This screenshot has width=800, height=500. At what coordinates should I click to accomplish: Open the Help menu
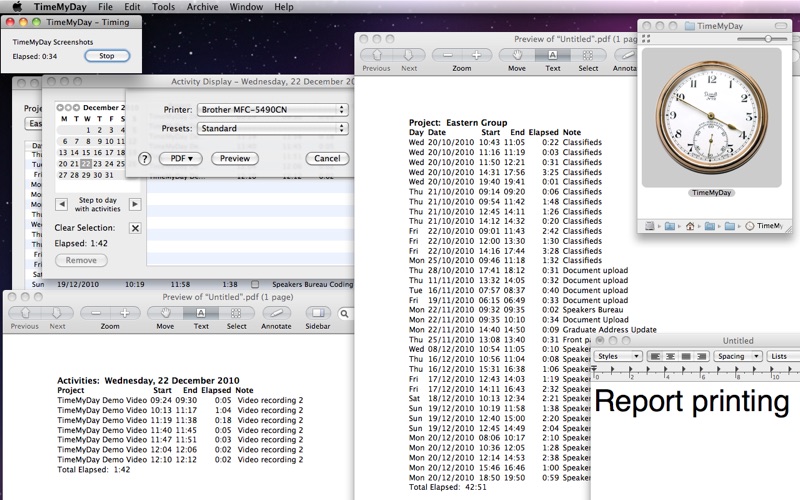coord(284,7)
